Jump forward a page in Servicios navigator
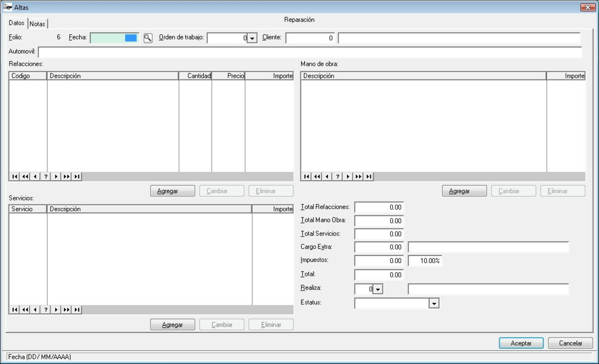 (67, 310)
